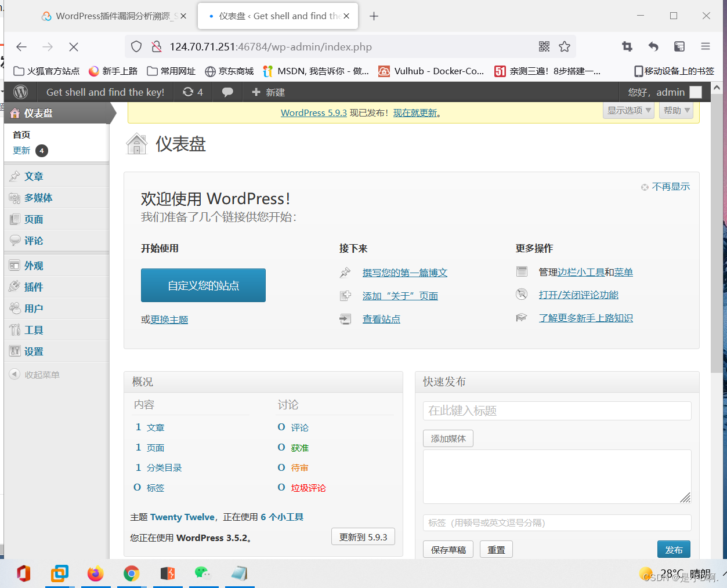Go back with the browser back arrow
Viewport: 727px width, 588px height.
pyautogui.click(x=21, y=47)
